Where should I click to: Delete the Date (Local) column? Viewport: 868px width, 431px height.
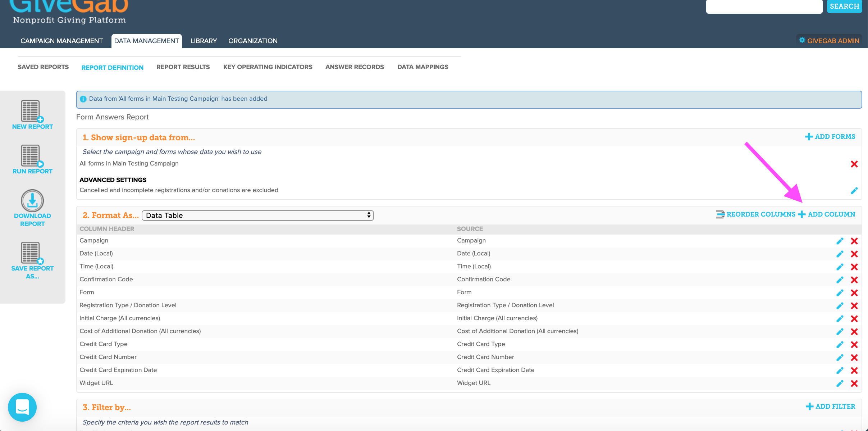coord(854,254)
